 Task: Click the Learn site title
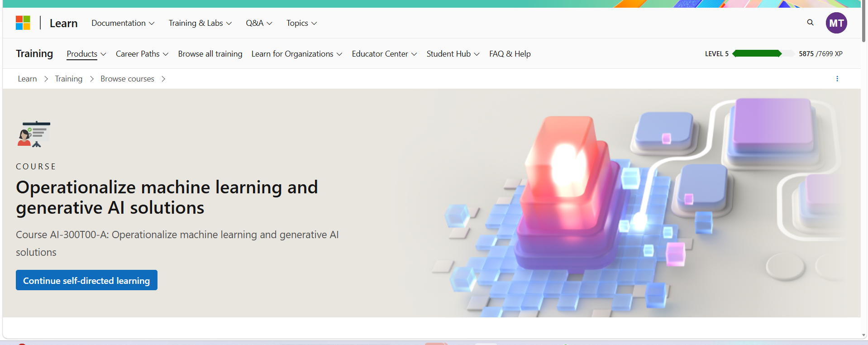coord(64,23)
